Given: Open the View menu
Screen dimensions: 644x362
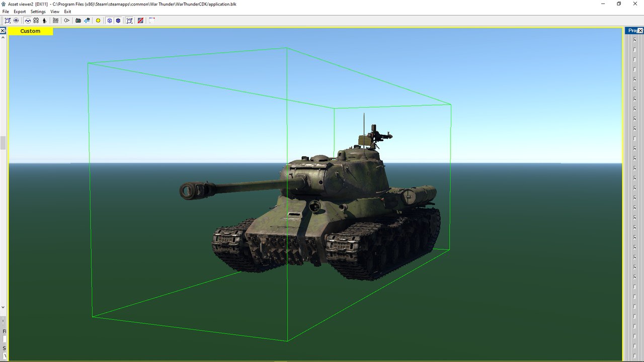Looking at the screenshot, I should 55,12.
